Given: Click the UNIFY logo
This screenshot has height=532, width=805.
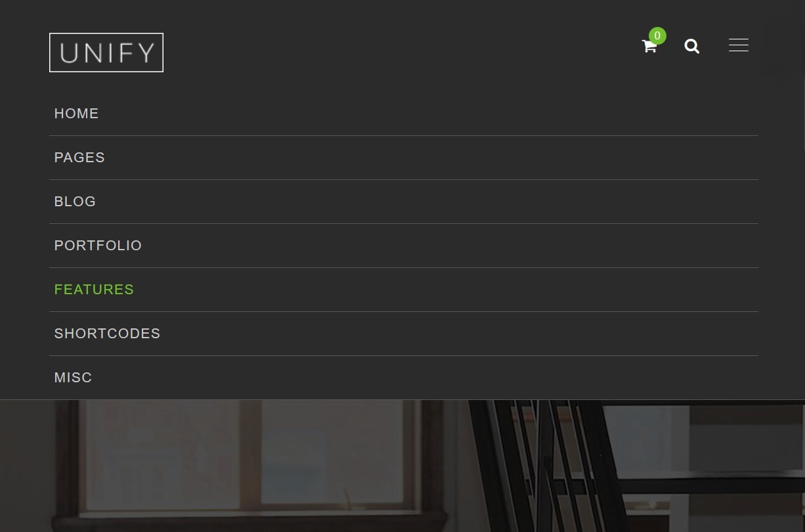Looking at the screenshot, I should pyautogui.click(x=106, y=53).
